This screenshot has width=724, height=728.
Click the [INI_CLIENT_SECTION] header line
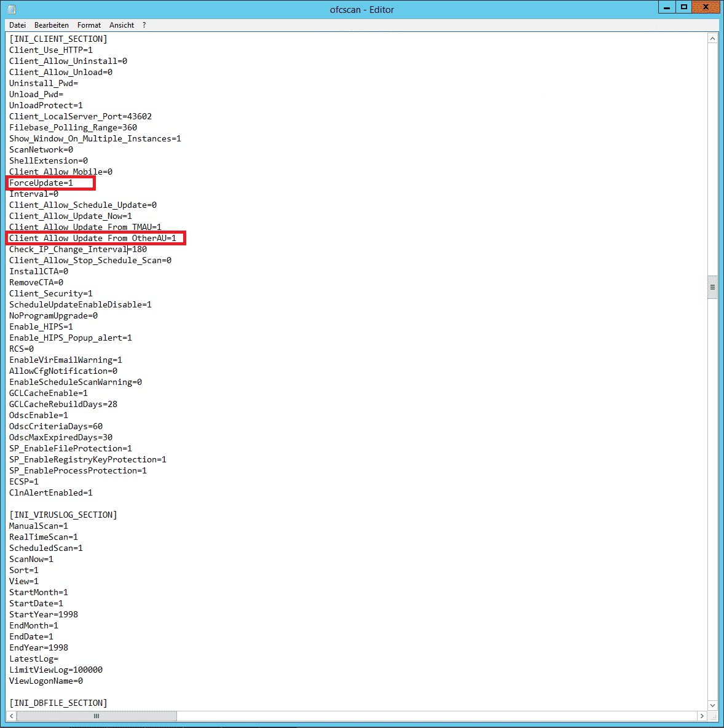tap(58, 39)
